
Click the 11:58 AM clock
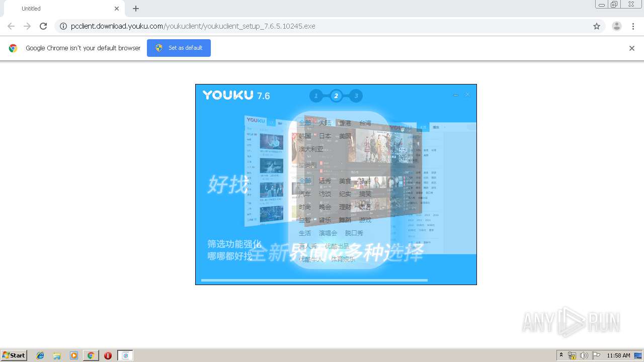pyautogui.click(x=618, y=355)
